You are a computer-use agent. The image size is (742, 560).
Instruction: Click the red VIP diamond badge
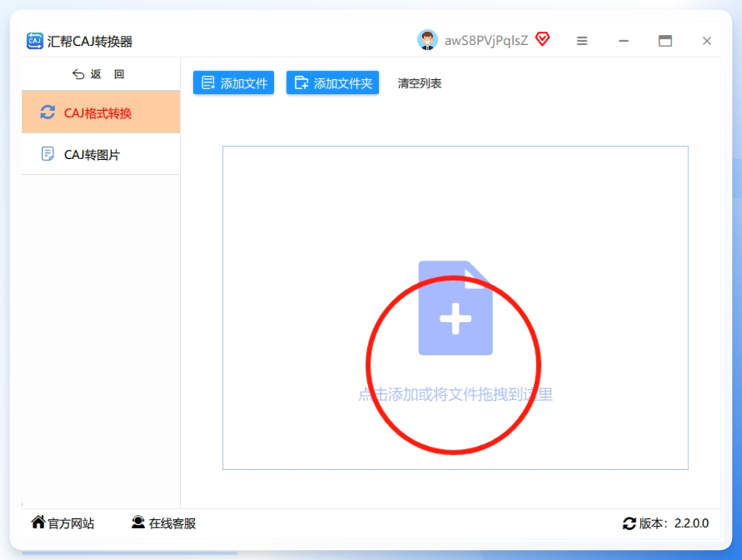pos(543,40)
